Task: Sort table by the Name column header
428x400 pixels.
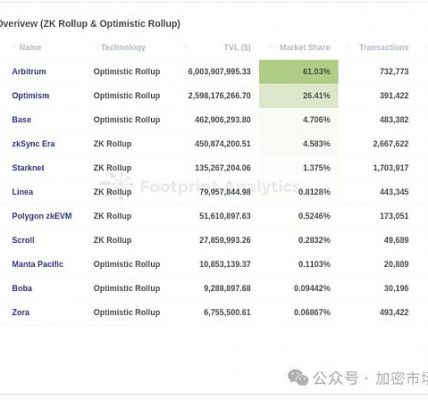Action: tap(30, 47)
